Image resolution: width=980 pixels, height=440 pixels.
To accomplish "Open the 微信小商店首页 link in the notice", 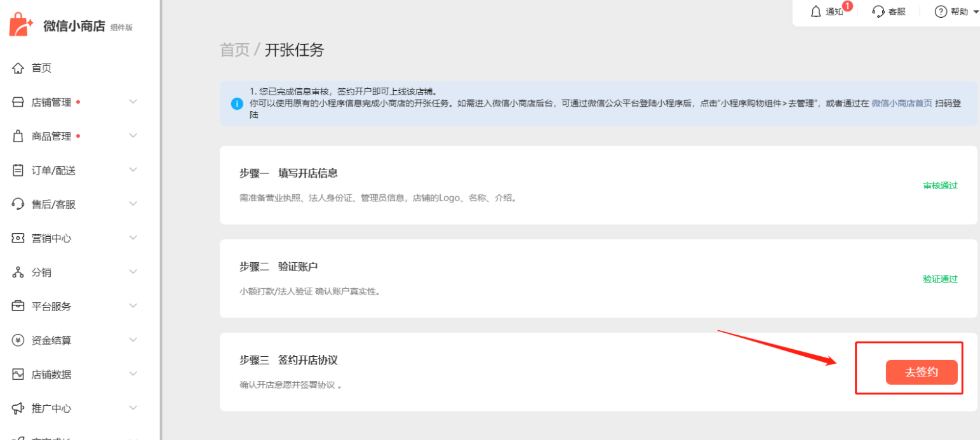I will (x=902, y=103).
